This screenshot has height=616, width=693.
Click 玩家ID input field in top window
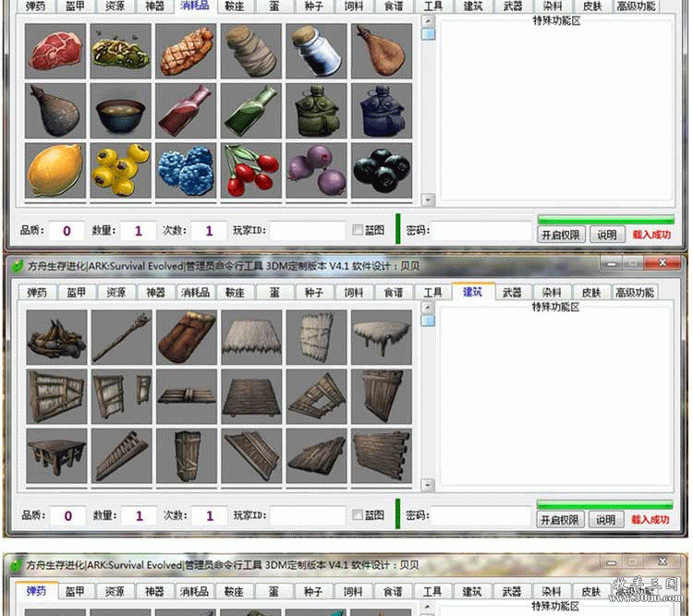[308, 231]
